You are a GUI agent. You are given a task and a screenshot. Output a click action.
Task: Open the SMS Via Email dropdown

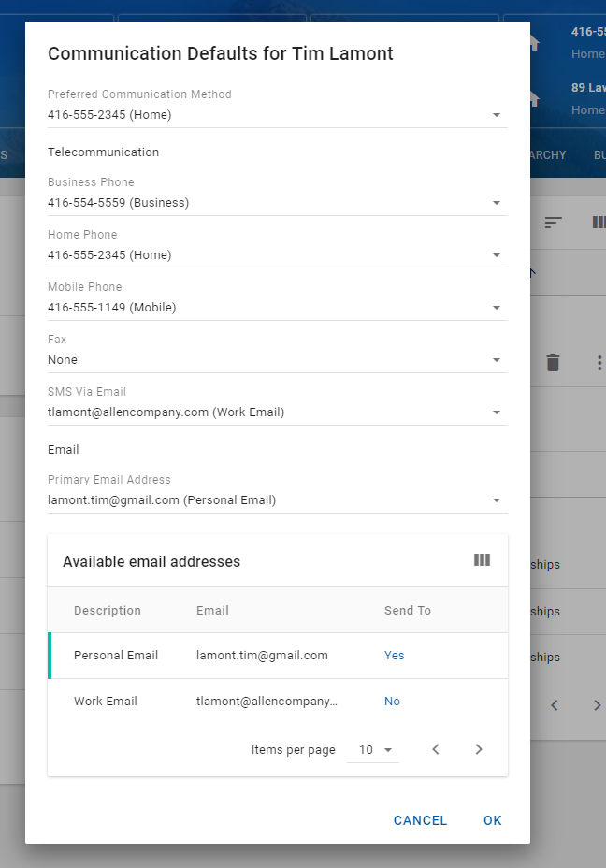pos(496,412)
